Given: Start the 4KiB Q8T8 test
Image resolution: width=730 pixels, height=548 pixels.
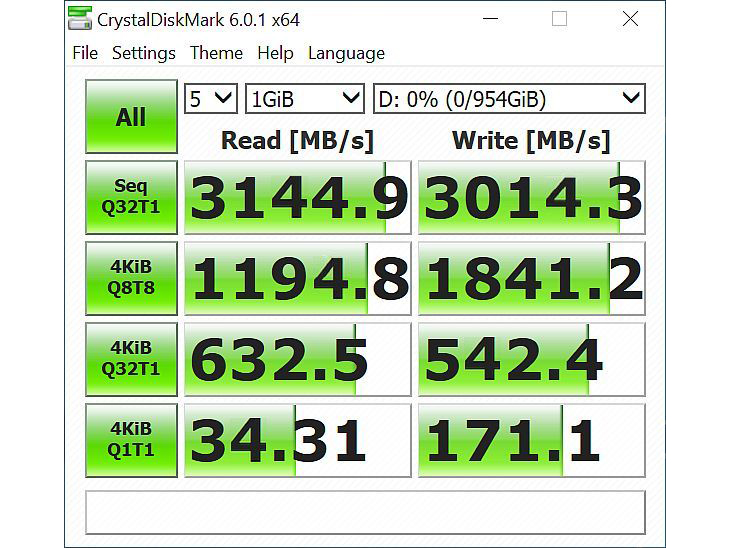Looking at the screenshot, I should click(131, 278).
